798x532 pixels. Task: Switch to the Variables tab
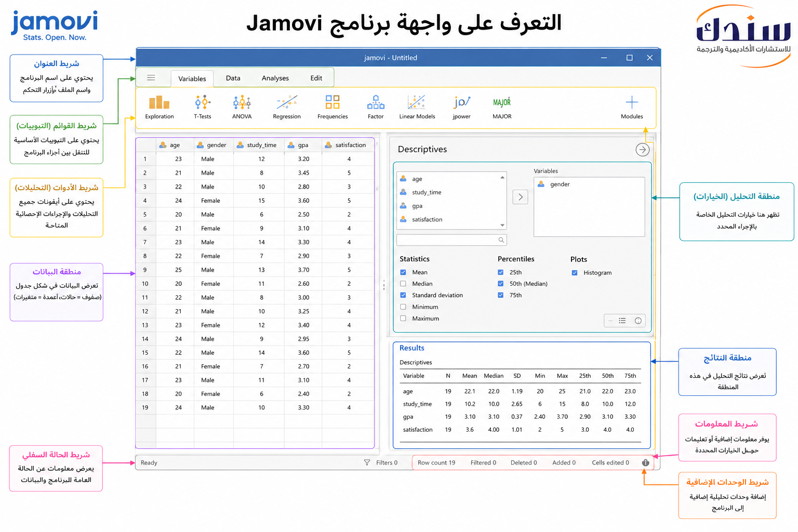point(192,78)
